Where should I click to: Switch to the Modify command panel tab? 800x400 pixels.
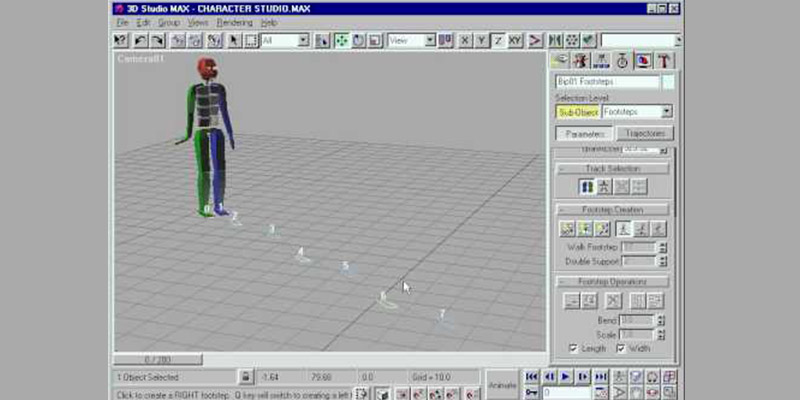580,60
